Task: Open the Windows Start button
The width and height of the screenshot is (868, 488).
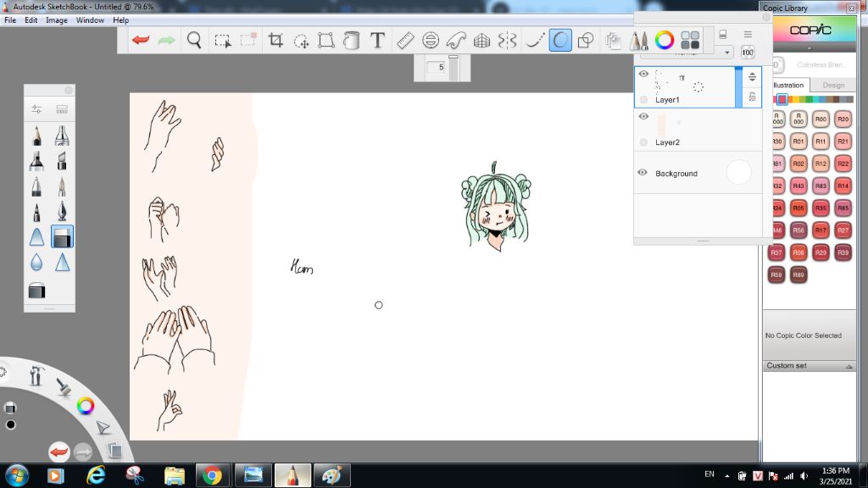Action: (x=17, y=476)
